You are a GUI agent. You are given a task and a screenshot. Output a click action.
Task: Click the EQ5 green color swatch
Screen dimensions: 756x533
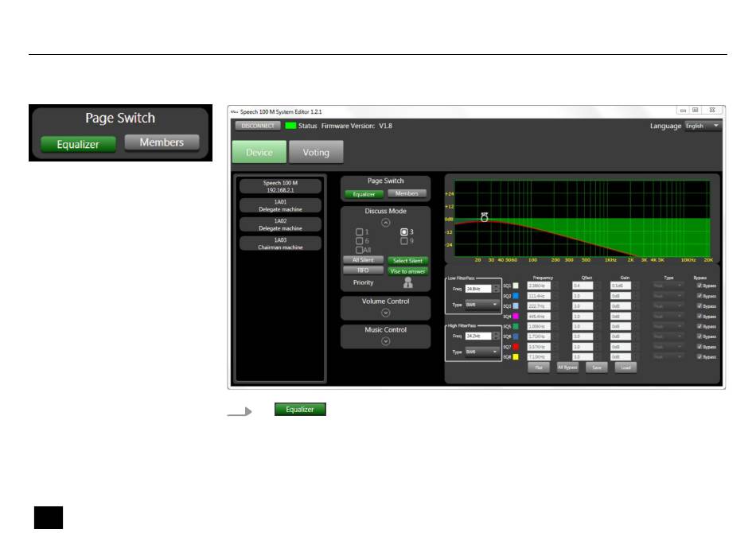coord(516,326)
